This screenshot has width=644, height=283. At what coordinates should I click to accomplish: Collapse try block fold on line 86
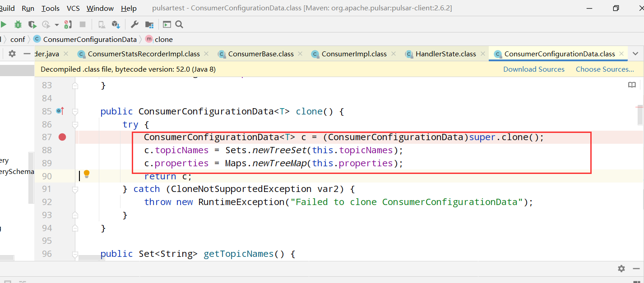click(75, 124)
